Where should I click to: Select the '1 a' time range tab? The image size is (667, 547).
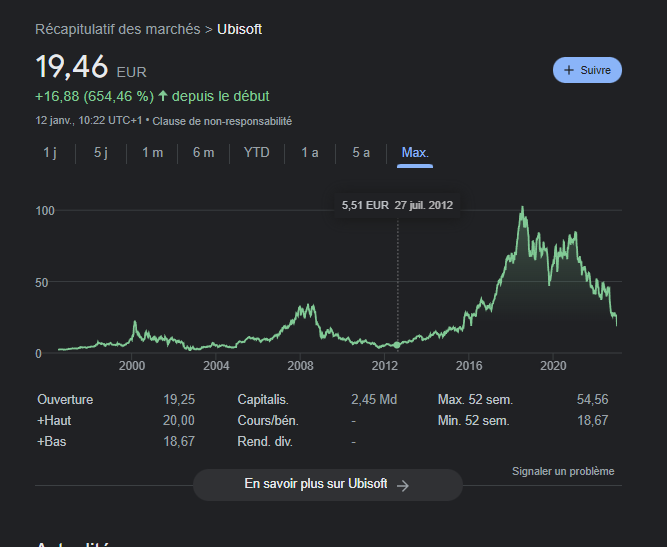coord(310,152)
